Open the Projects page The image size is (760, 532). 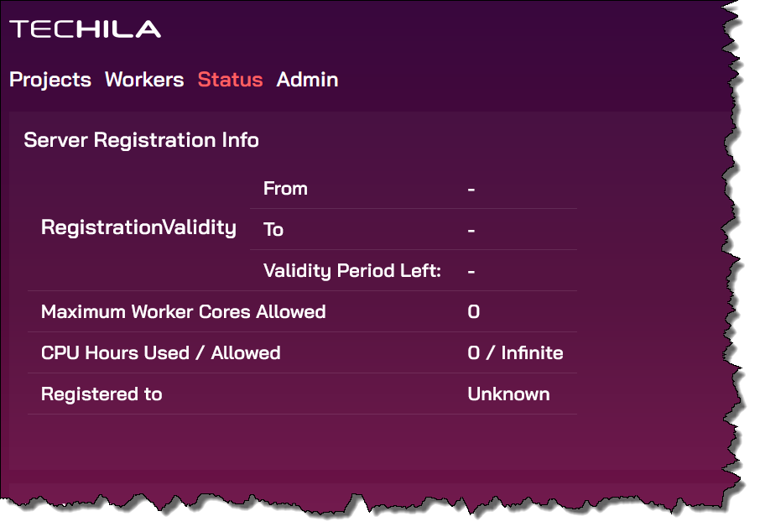[50, 80]
